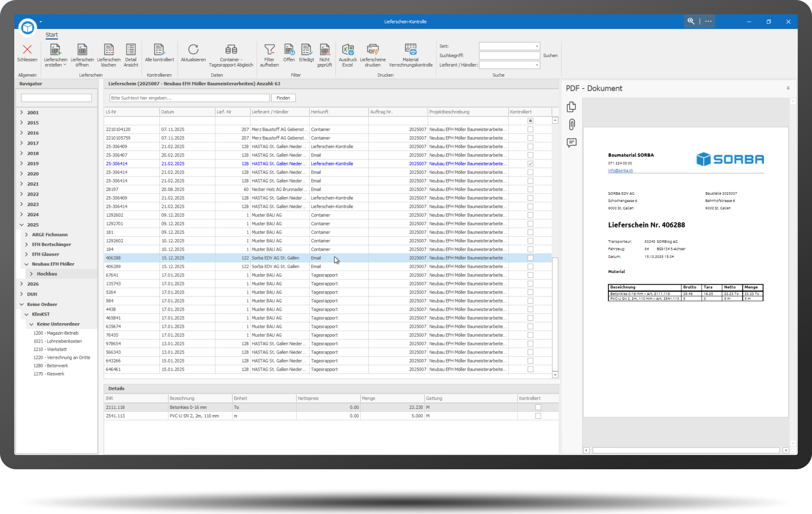This screenshot has width=812, height=514.
Task: Open Container-Tagesrapport Abgleich tool
Action: (x=231, y=50)
